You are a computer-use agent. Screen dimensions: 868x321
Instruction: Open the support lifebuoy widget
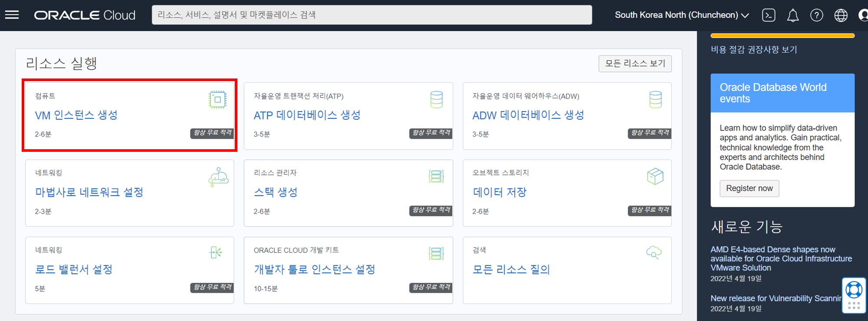[854, 289]
